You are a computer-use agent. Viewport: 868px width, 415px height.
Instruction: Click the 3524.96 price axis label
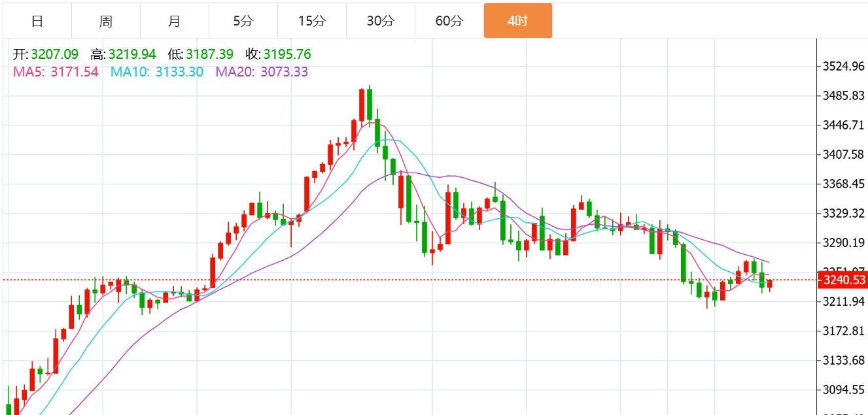point(843,66)
